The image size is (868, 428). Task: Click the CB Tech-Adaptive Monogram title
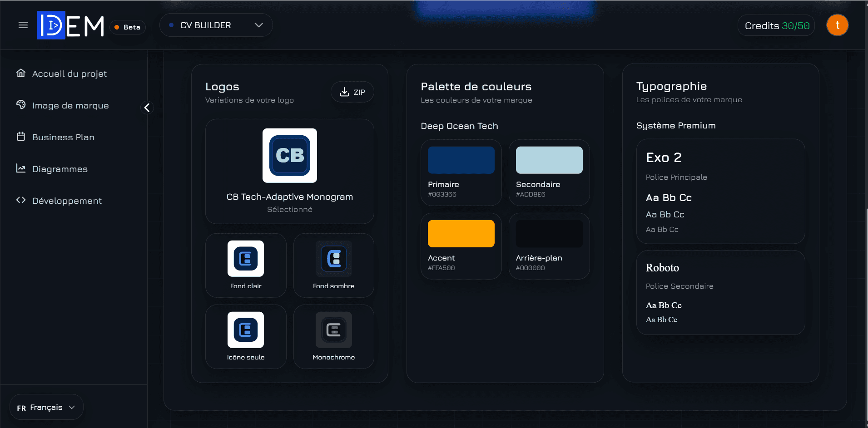(x=290, y=197)
